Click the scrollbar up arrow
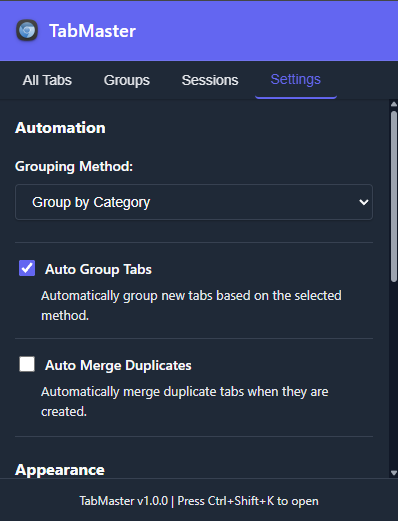The width and height of the screenshot is (398, 521). [394, 104]
